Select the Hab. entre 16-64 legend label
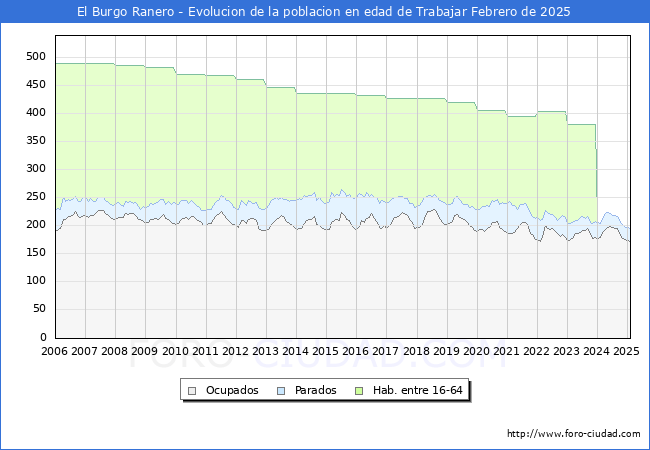 [417, 390]
